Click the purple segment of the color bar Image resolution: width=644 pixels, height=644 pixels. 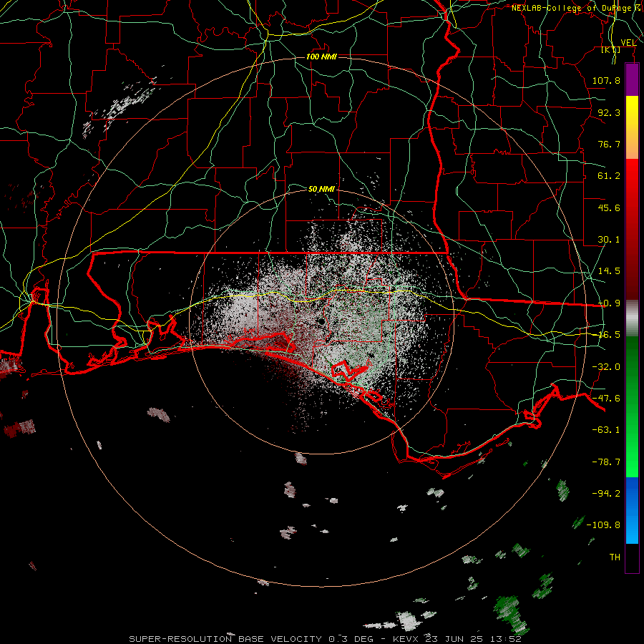632,80
